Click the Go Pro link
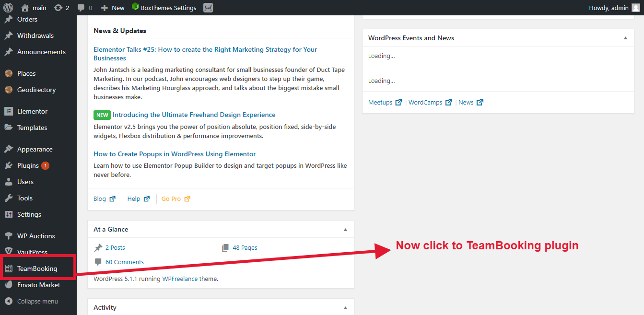This screenshot has width=644, height=315. pyautogui.click(x=176, y=198)
